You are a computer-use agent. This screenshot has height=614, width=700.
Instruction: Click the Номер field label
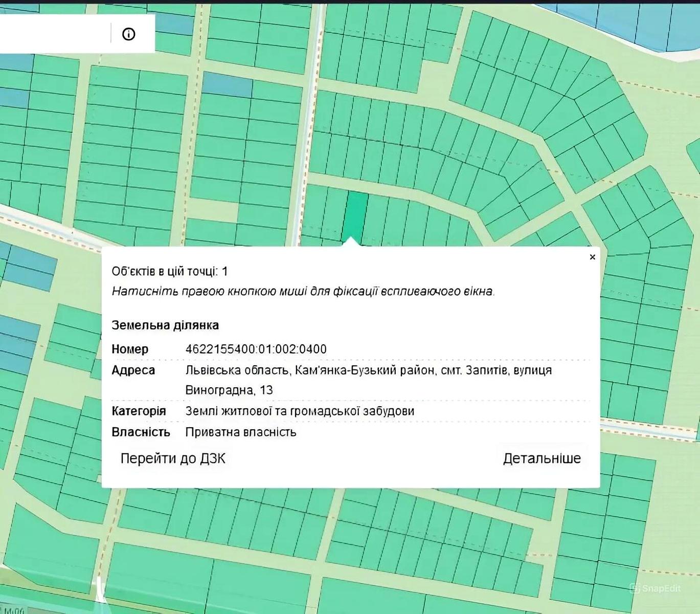click(x=130, y=349)
